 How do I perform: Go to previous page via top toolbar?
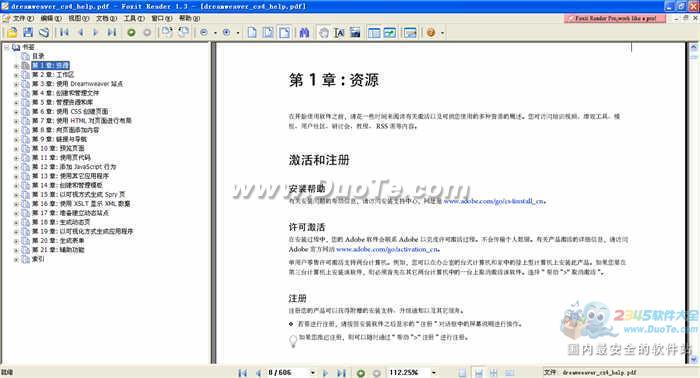[x=81, y=33]
